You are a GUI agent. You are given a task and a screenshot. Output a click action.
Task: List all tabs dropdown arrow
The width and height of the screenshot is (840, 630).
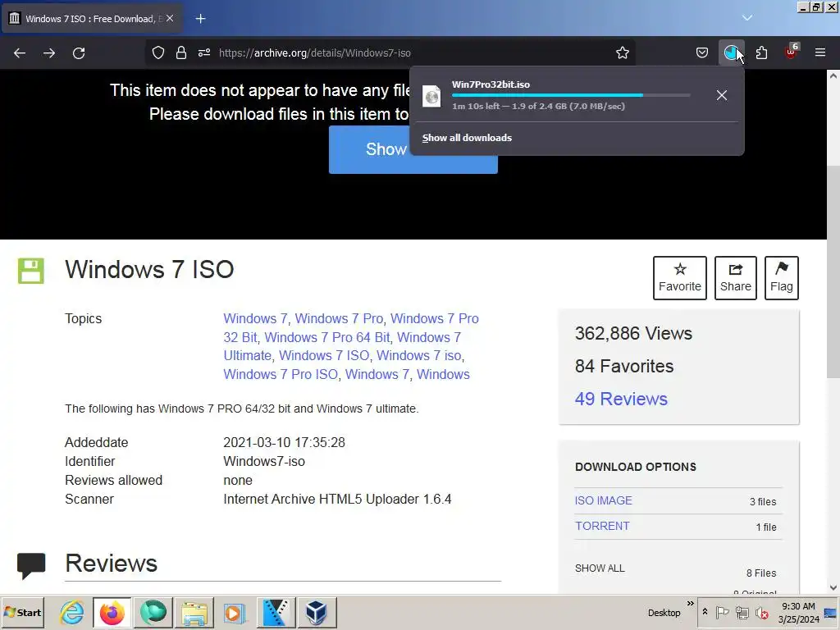pos(747,18)
